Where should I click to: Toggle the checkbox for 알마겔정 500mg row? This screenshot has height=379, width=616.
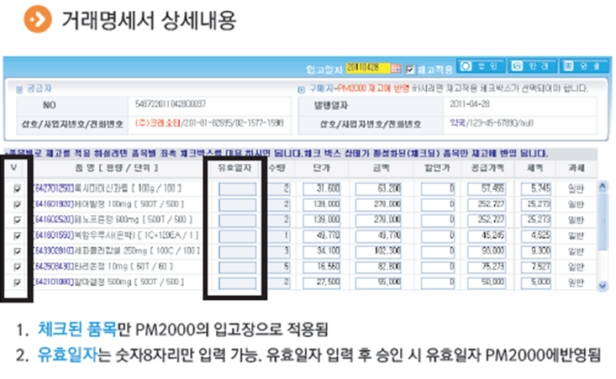click(17, 282)
